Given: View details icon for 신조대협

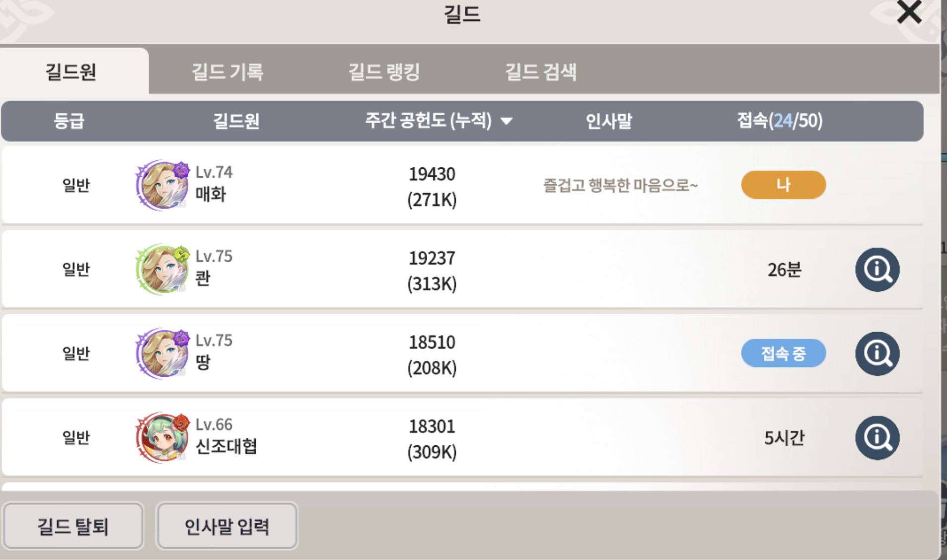Looking at the screenshot, I should 877,437.
